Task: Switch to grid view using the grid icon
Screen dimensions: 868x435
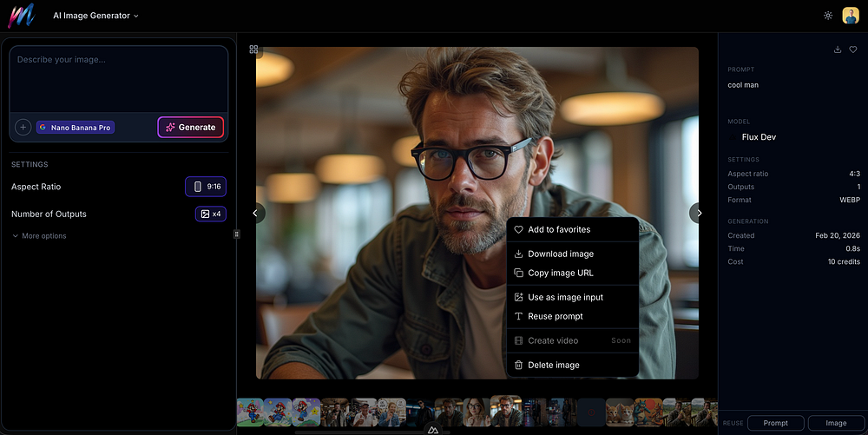Action: (x=253, y=49)
